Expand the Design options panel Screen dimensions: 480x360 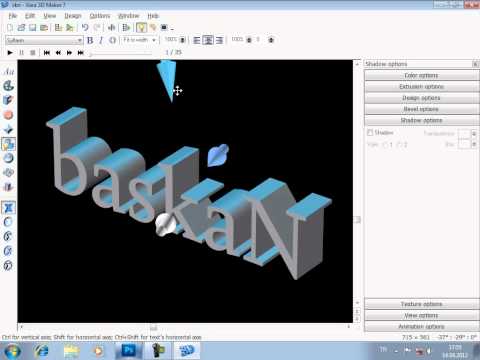click(421, 98)
